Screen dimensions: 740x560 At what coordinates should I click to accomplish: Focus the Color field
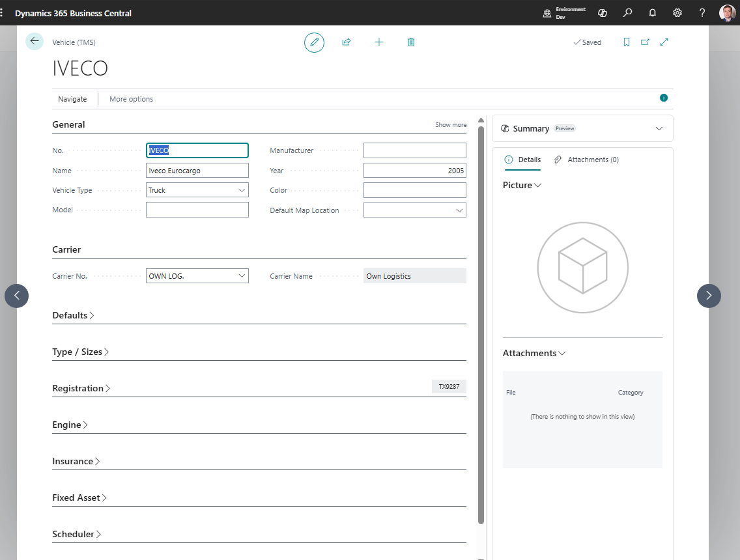pyautogui.click(x=415, y=190)
